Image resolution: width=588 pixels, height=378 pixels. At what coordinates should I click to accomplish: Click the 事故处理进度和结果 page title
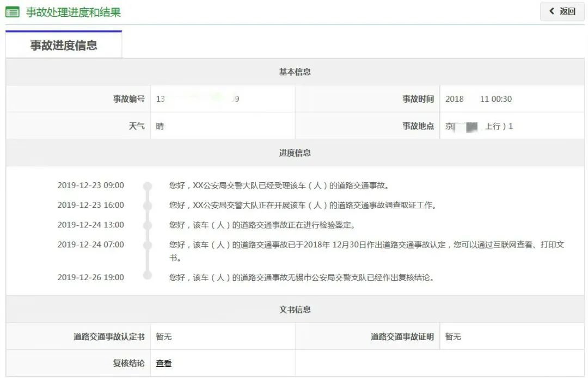[x=73, y=12]
